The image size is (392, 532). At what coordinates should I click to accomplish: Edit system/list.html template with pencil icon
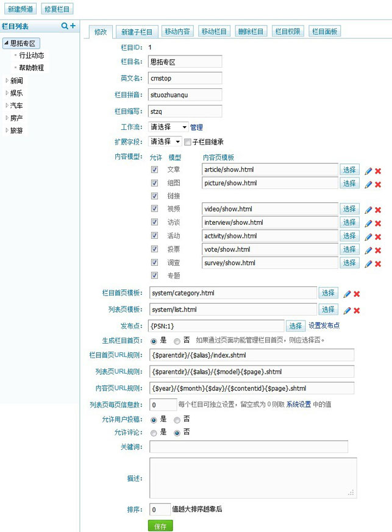pyautogui.click(x=347, y=310)
